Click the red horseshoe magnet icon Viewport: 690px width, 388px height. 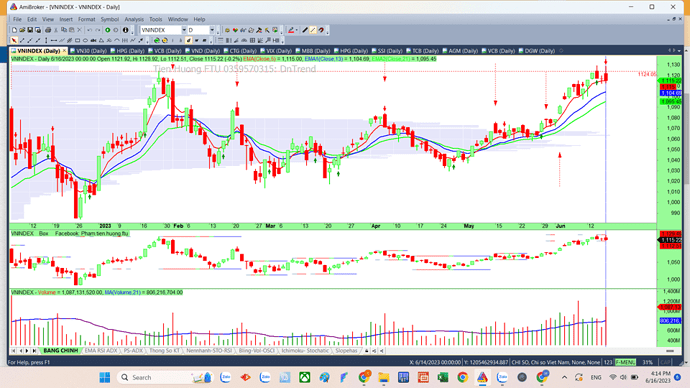point(321,30)
